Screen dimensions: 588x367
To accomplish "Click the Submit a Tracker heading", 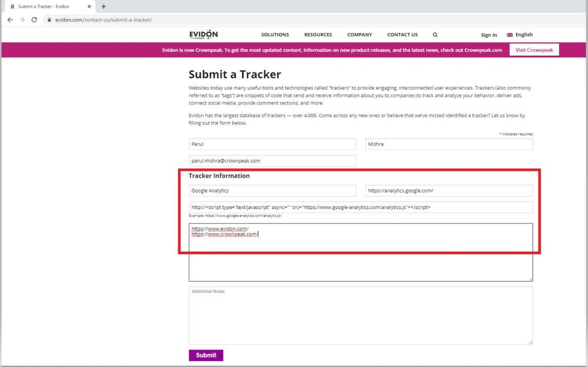I will click(235, 74).
